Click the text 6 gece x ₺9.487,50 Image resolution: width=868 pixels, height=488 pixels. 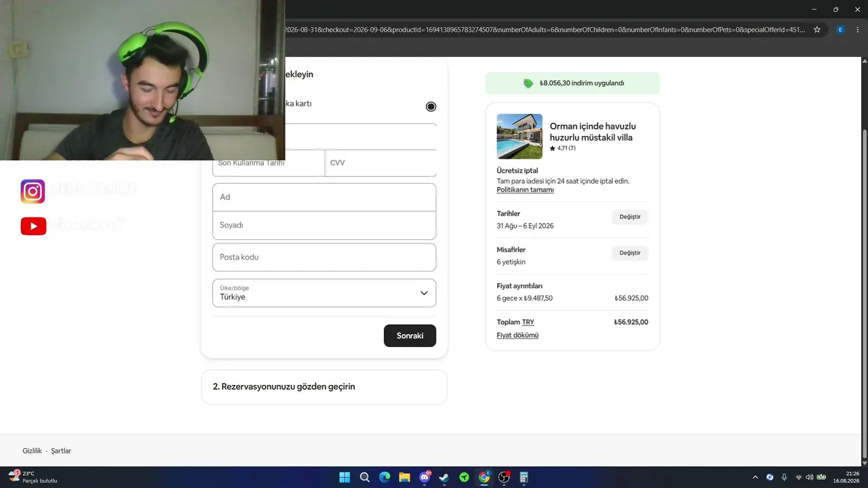pyautogui.click(x=524, y=298)
